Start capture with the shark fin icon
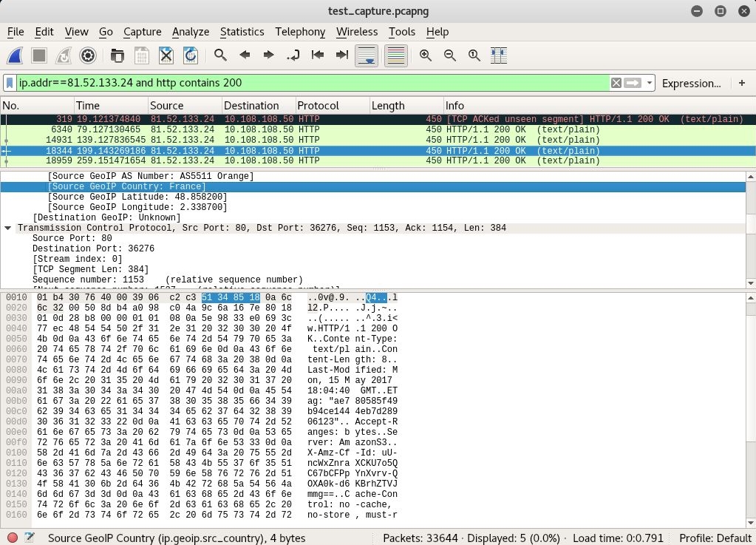Screen dimensions: 756x545 (x=15, y=55)
